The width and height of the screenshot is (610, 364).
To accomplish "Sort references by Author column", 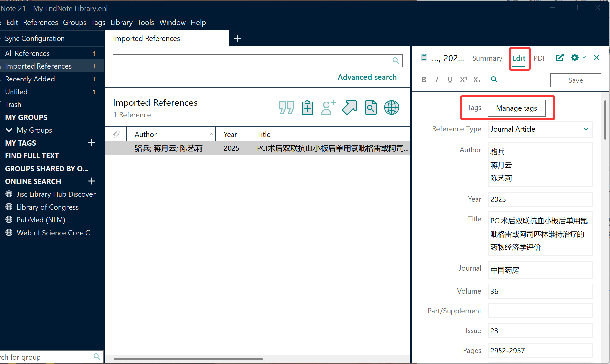I will [171, 134].
